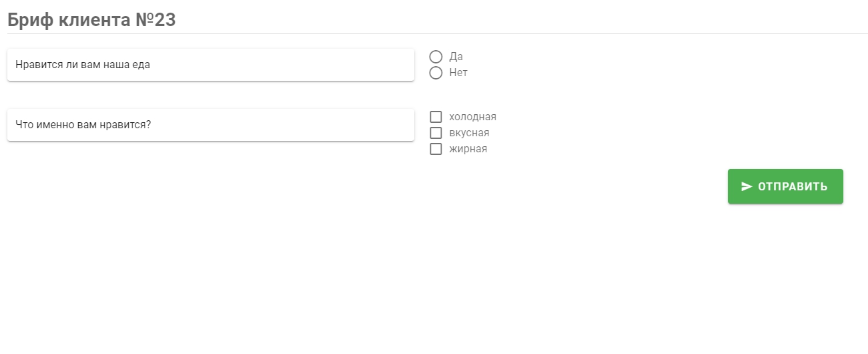Click the "Нет" option label text
The width and height of the screenshot is (868, 354).
point(458,73)
